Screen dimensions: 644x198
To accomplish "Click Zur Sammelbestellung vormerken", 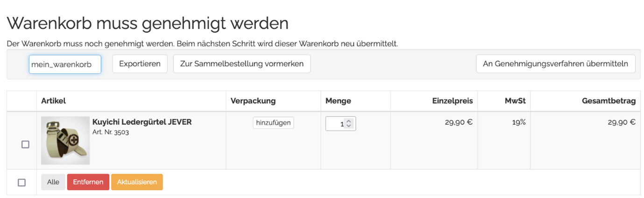I will (241, 64).
